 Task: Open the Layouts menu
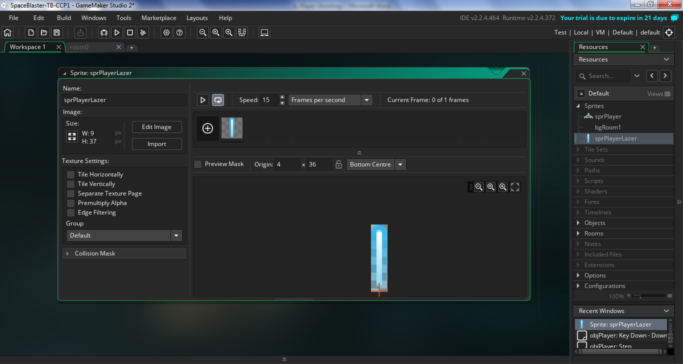click(197, 18)
